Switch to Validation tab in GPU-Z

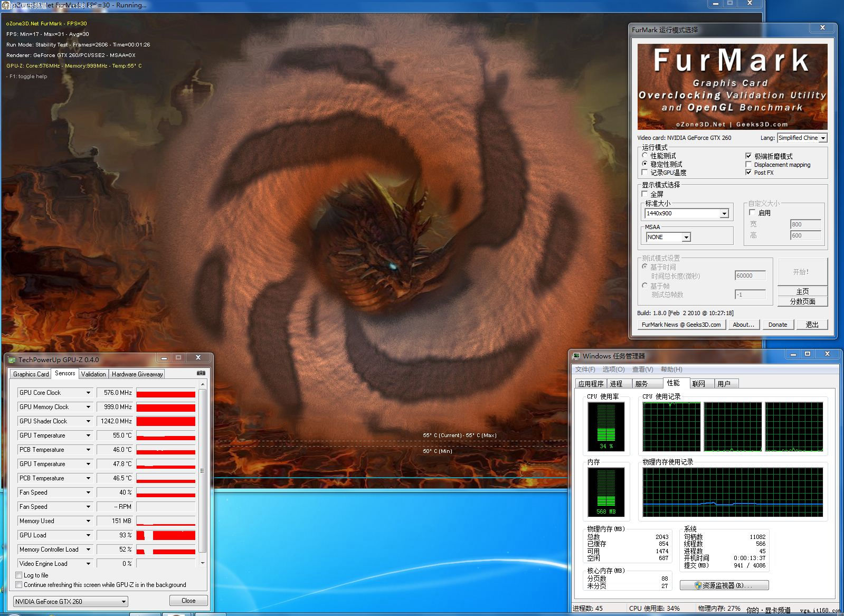click(x=93, y=374)
